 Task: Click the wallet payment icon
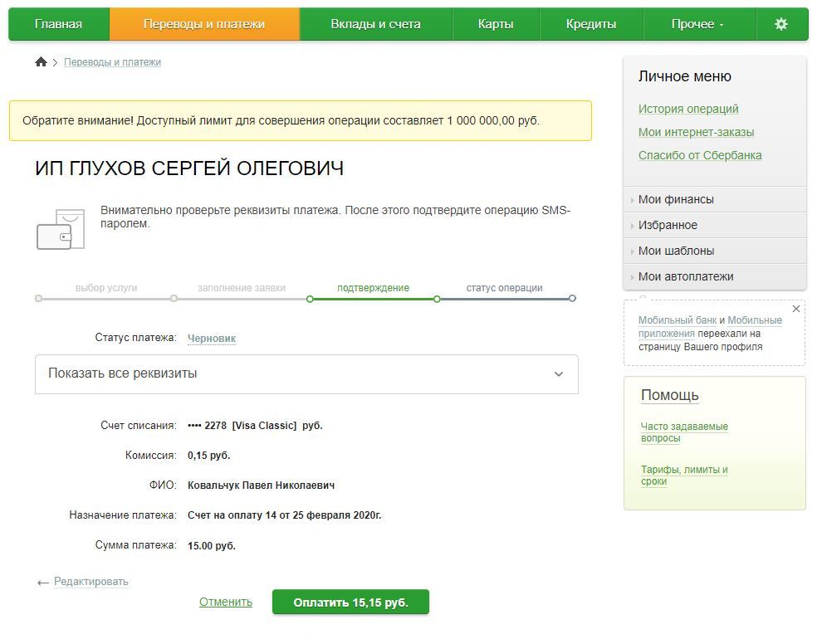[x=61, y=229]
